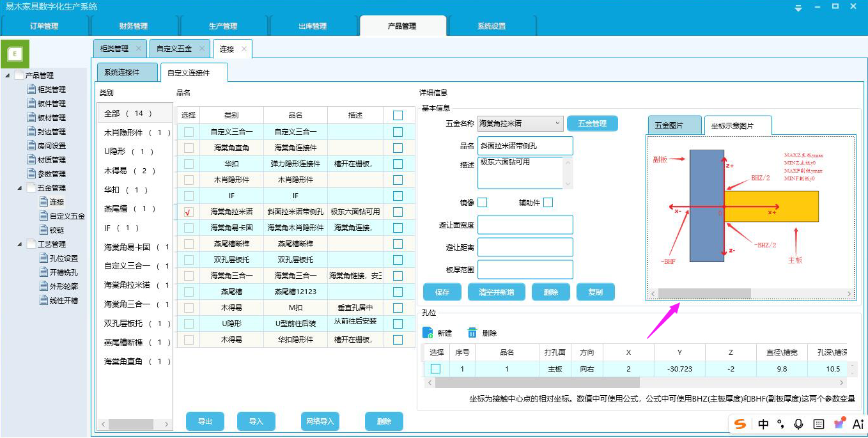Tick the right-side checkbox of 燕尾槽 row
The image size is (868, 438).
pyautogui.click(x=398, y=292)
